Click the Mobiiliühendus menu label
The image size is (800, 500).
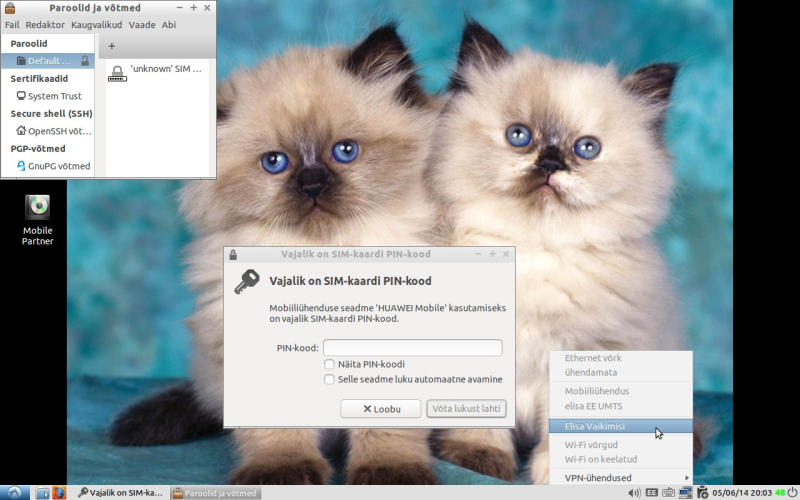click(x=596, y=391)
